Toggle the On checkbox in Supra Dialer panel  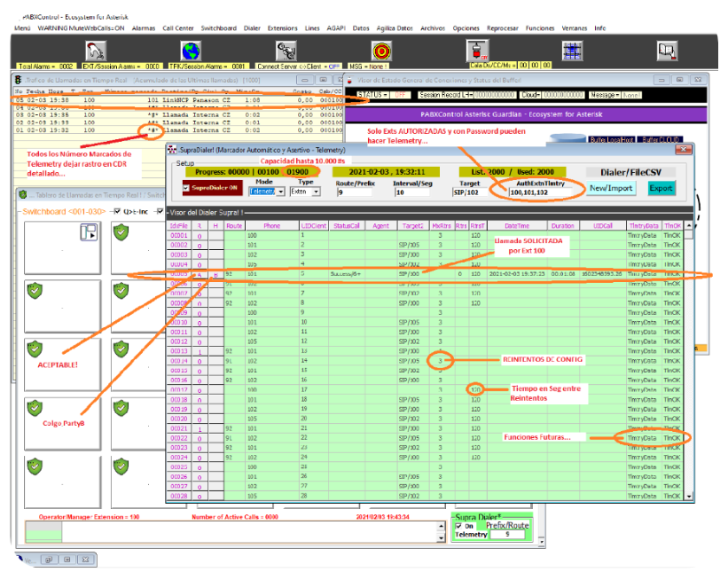click(x=458, y=526)
